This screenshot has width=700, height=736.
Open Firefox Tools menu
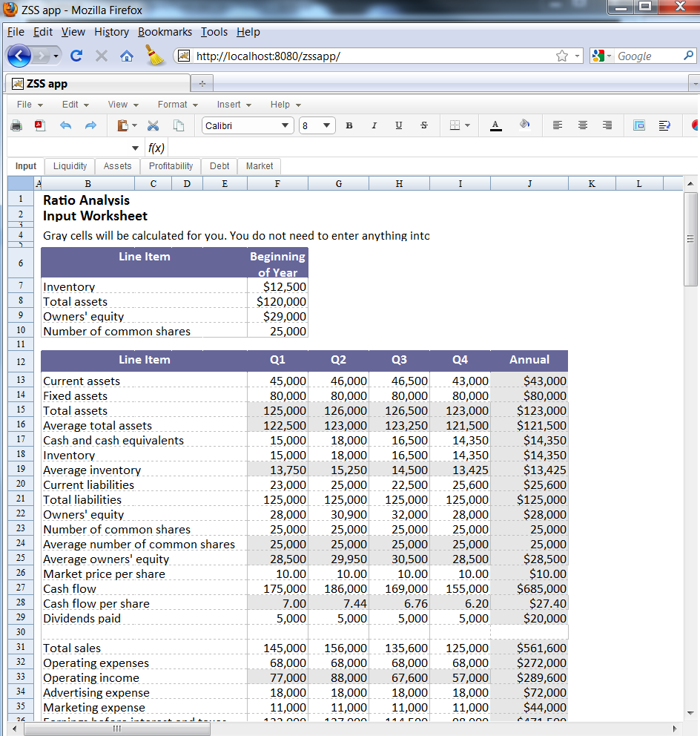(214, 32)
